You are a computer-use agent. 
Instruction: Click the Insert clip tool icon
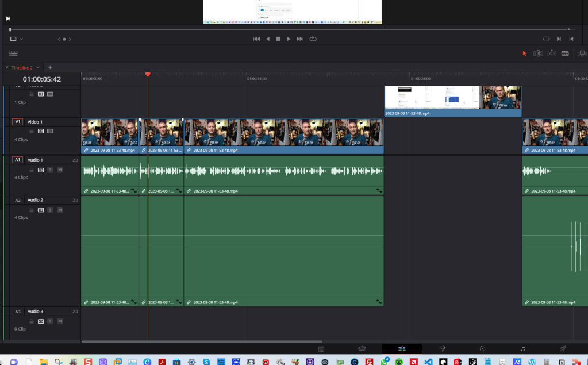click(582, 53)
